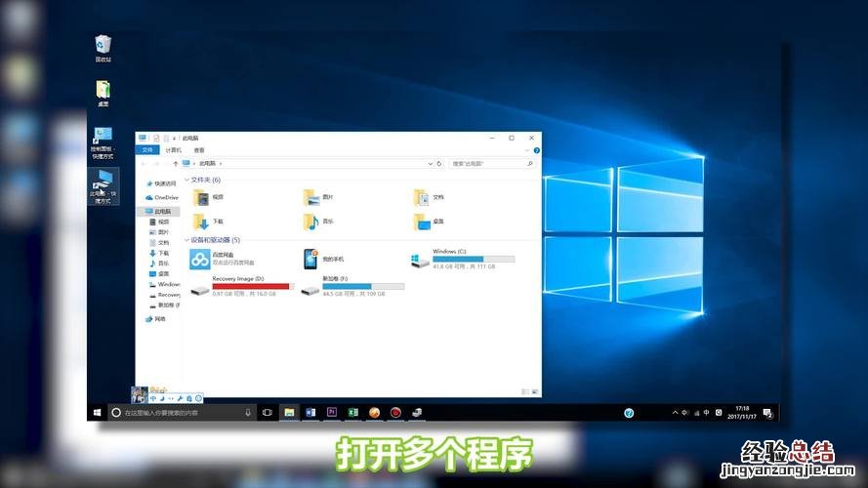Go up one level with up arrow

coord(176,164)
